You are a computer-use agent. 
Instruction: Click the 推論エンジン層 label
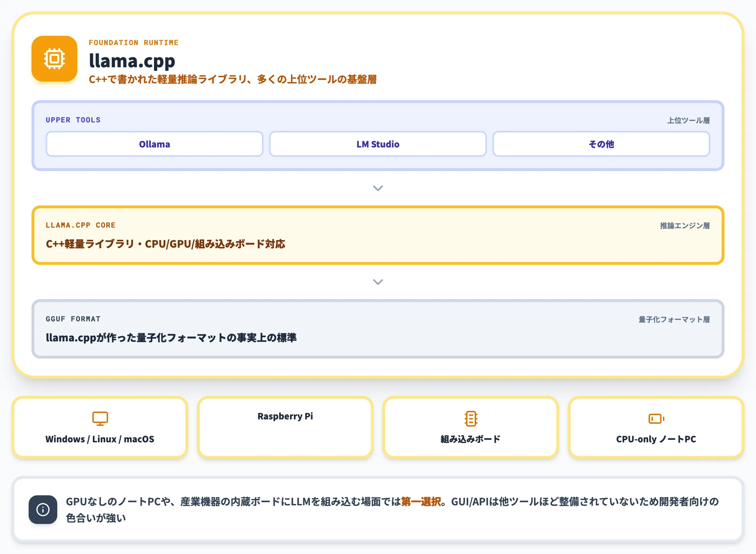click(x=685, y=225)
